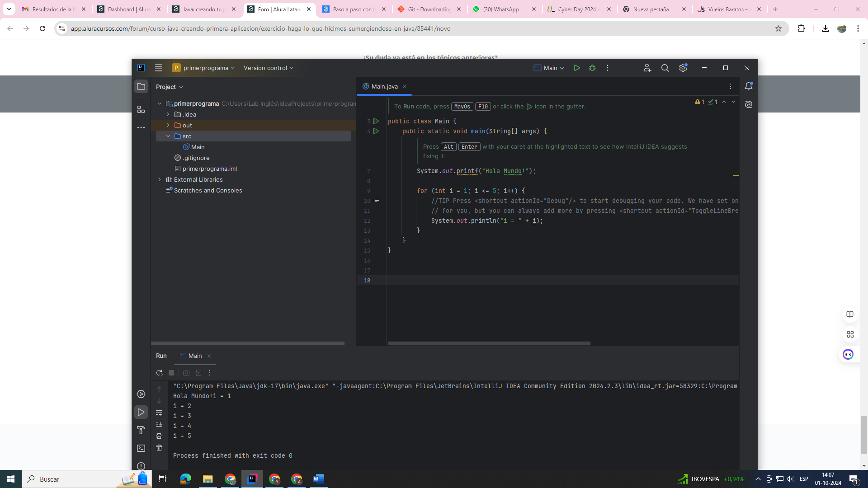Open the Build hammer tool window
Viewport: 868px width, 488px height.
click(x=141, y=430)
